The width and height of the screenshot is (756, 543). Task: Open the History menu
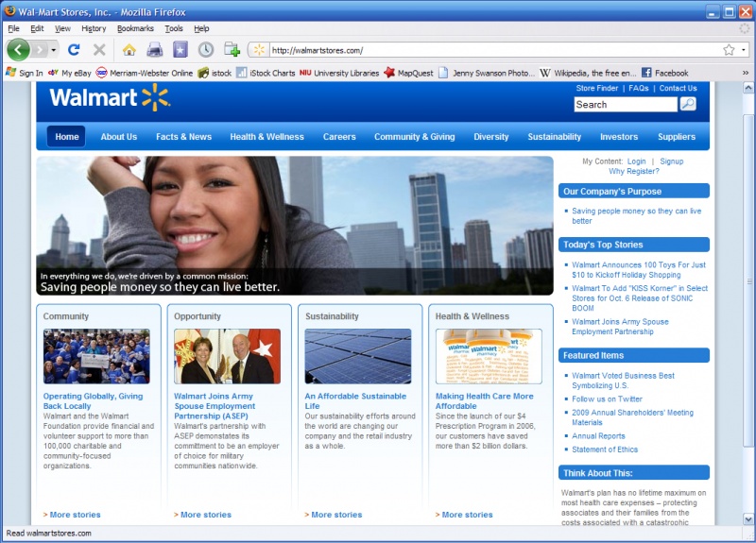click(x=94, y=28)
